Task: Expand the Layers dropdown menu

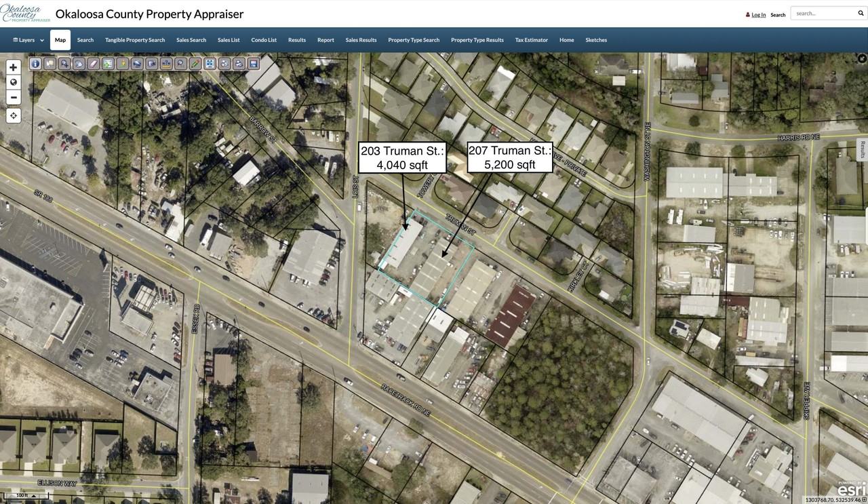Action: tap(28, 40)
